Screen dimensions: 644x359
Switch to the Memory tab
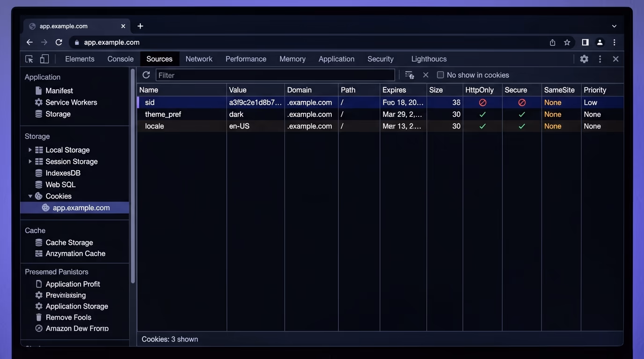(293, 59)
